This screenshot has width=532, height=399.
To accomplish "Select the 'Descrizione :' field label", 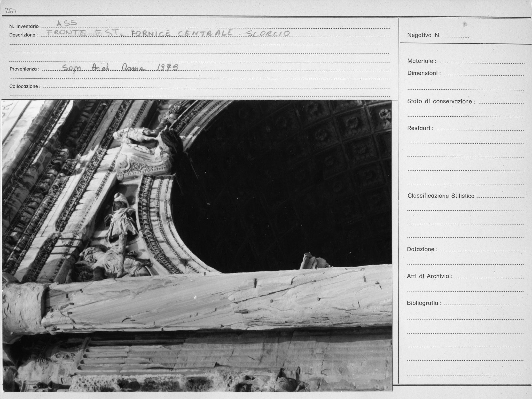I will pos(23,35).
